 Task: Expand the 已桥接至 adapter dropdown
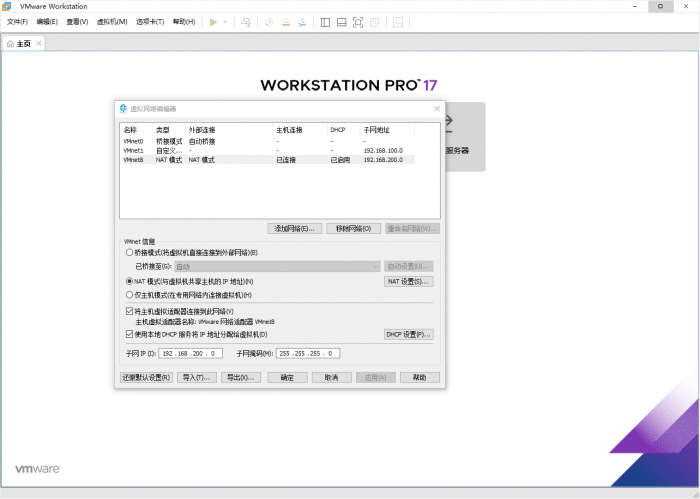[374, 267]
